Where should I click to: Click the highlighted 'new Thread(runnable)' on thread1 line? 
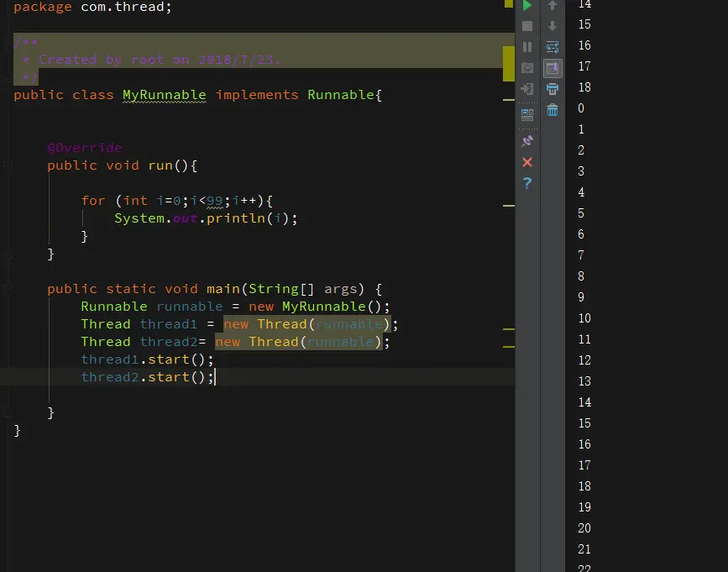(x=306, y=324)
